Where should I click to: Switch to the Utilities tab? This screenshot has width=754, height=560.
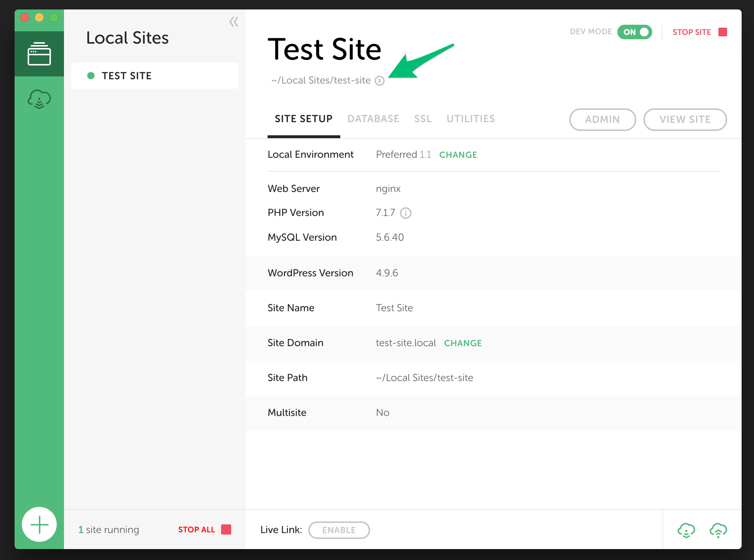point(470,119)
